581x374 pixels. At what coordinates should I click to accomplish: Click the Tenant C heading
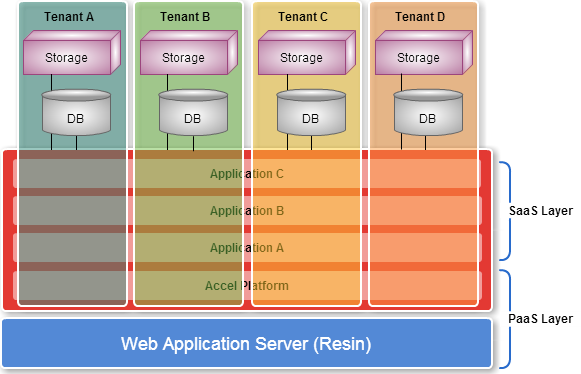[303, 17]
